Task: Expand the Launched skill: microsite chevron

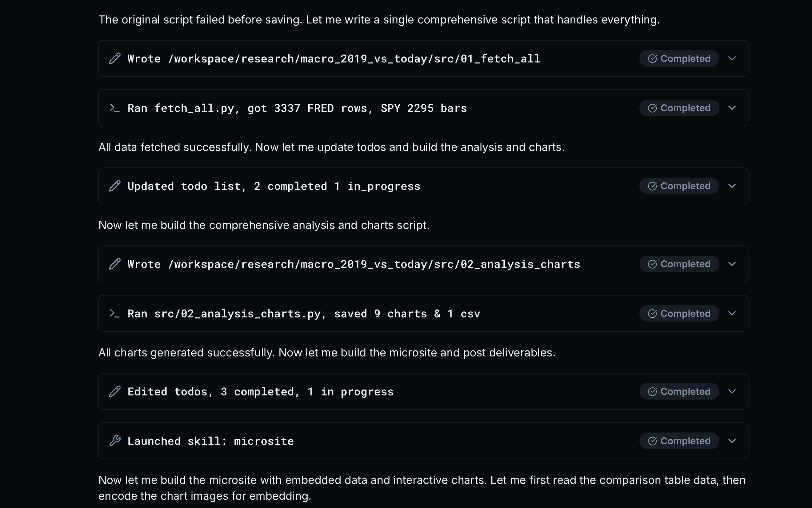Action: [732, 441]
